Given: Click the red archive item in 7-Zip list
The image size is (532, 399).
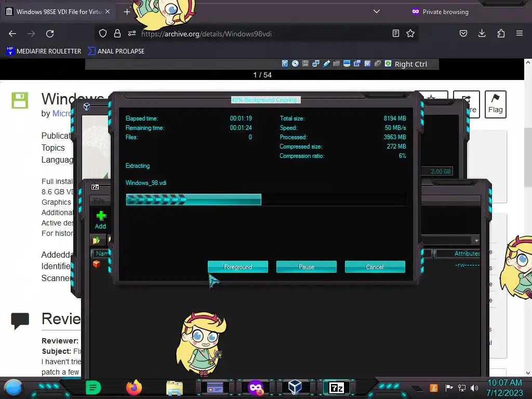Looking at the screenshot, I should pos(96,264).
